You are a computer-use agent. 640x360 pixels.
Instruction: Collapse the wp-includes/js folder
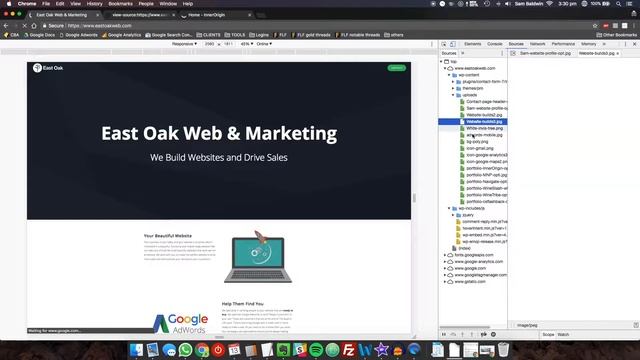click(449, 209)
